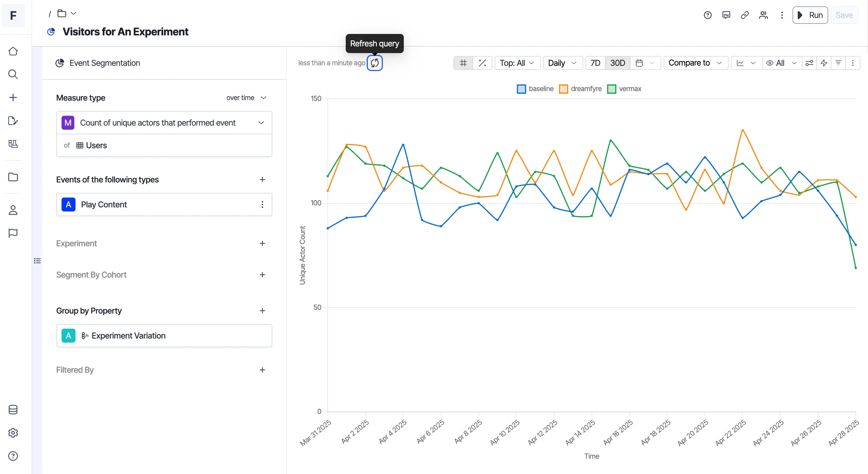Click the F logo at top left
868x474 pixels.
(13, 15)
